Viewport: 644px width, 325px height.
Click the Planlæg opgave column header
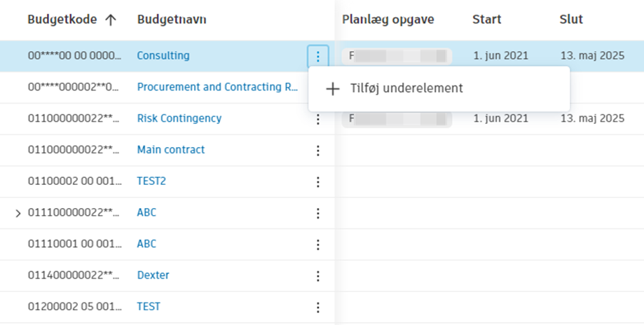point(388,20)
